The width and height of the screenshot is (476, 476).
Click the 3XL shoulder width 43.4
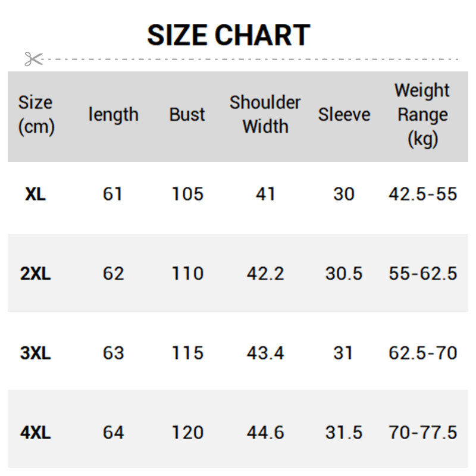(x=265, y=353)
